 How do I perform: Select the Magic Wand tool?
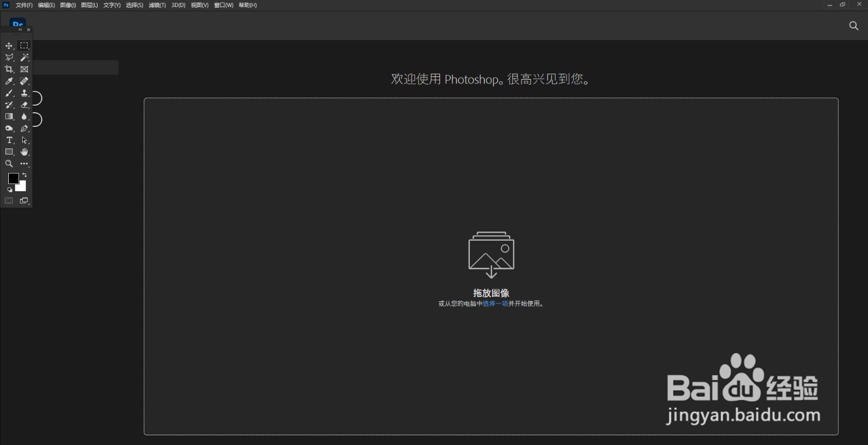click(x=24, y=57)
